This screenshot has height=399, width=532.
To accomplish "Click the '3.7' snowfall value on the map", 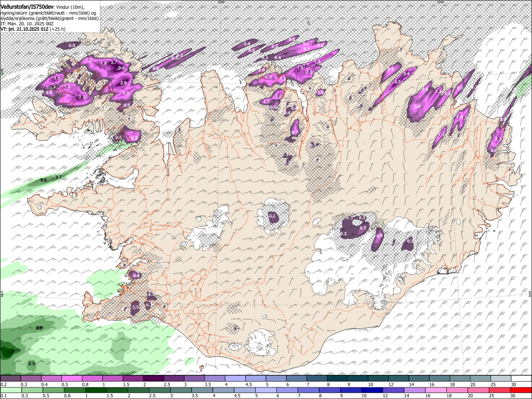I will [x=397, y=82].
